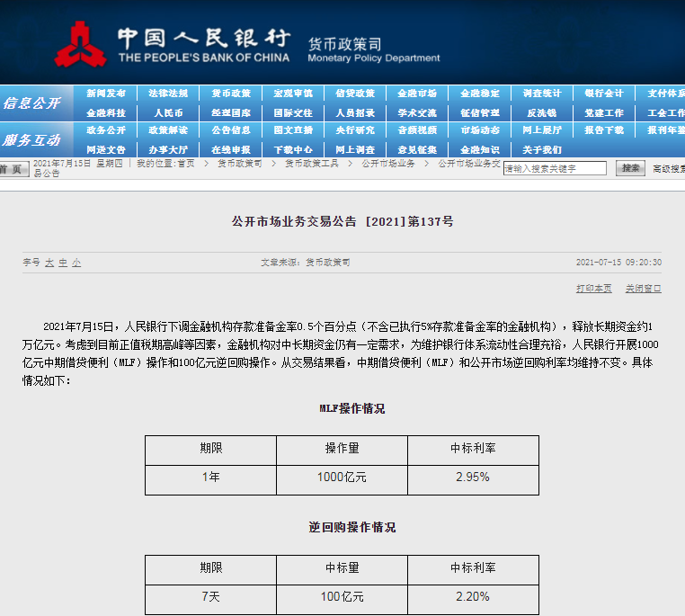The height and width of the screenshot is (616, 685).
Task: Go to 公告信息 section
Action: (231, 130)
